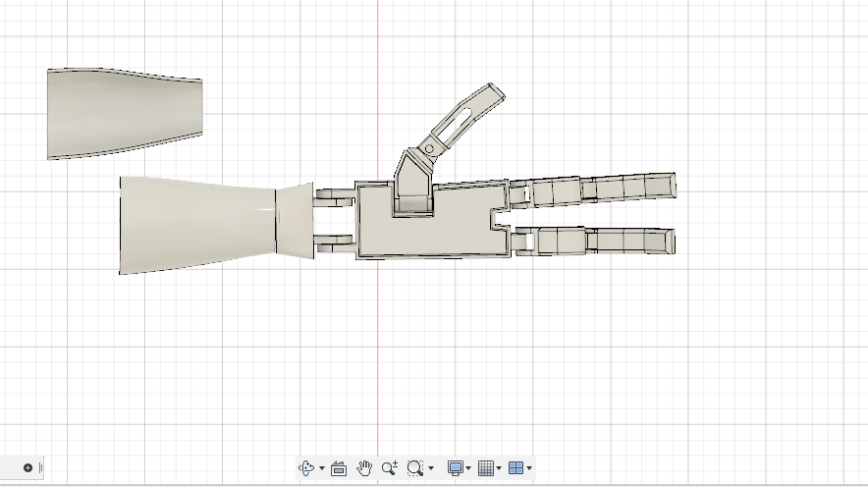The image size is (868, 487).
Task: Click the round plus button at bottom-left
Action: pyautogui.click(x=27, y=467)
